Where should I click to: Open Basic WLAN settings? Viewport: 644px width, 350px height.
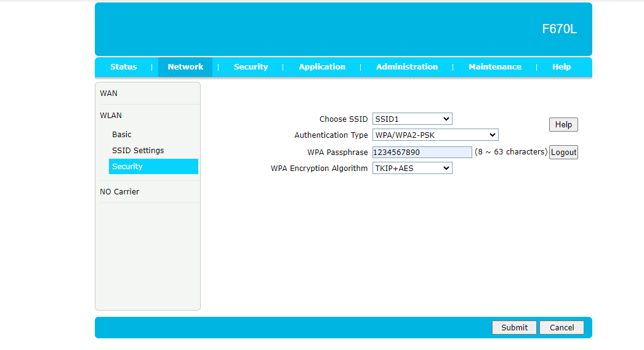tap(122, 135)
